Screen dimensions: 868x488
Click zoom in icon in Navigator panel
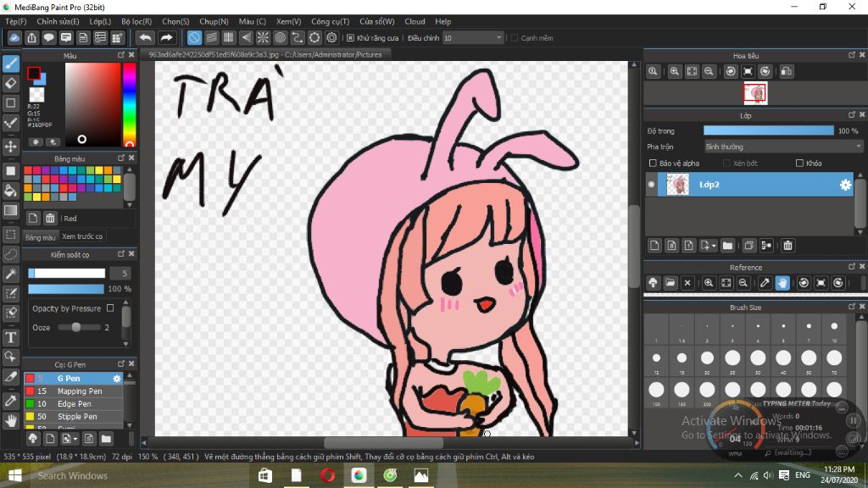(x=674, y=71)
